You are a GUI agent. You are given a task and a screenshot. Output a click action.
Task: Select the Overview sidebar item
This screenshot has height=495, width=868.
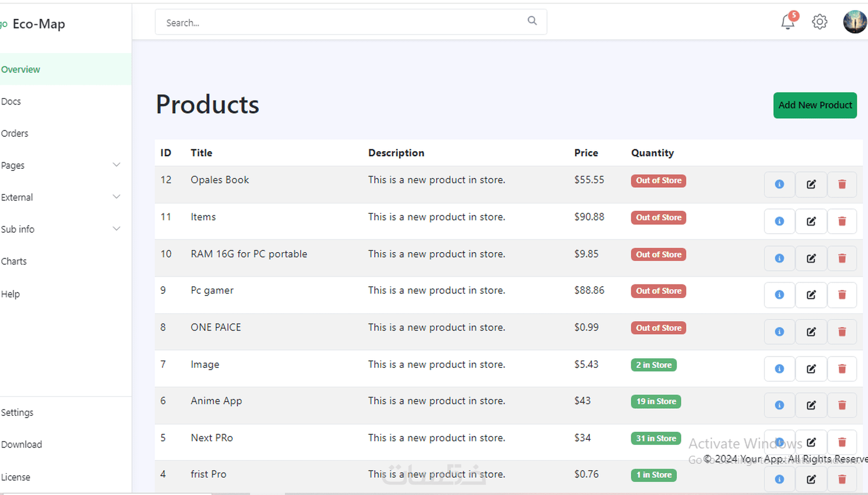click(x=20, y=69)
